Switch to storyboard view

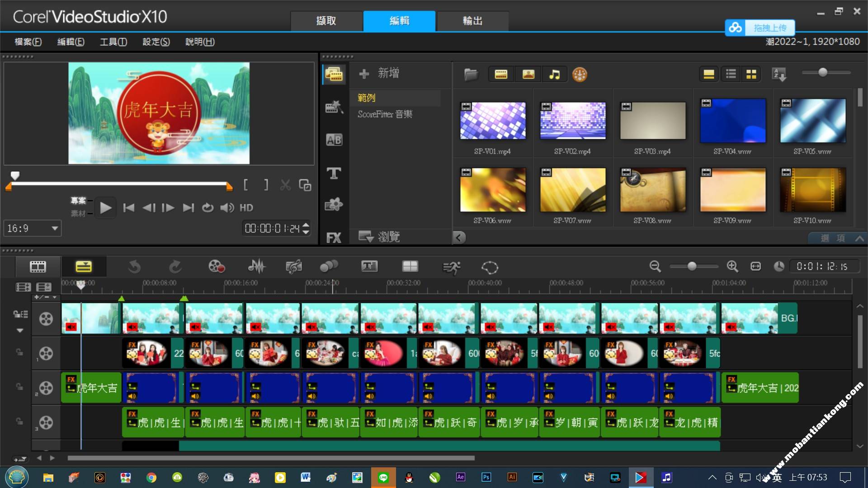pos(38,267)
